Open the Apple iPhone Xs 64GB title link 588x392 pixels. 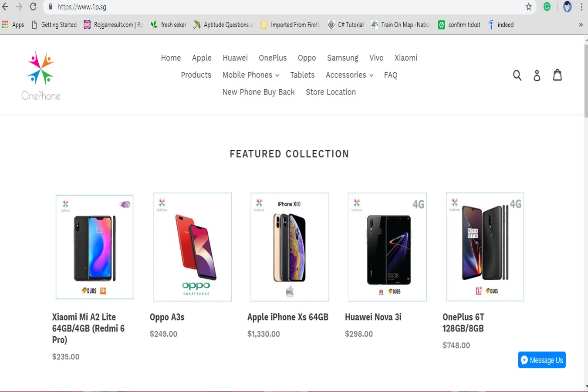287,317
